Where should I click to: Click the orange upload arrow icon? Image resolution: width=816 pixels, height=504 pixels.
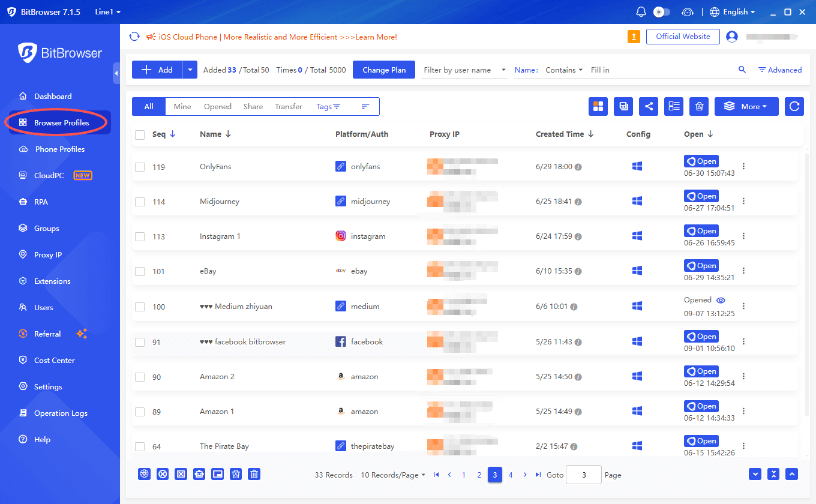[634, 37]
